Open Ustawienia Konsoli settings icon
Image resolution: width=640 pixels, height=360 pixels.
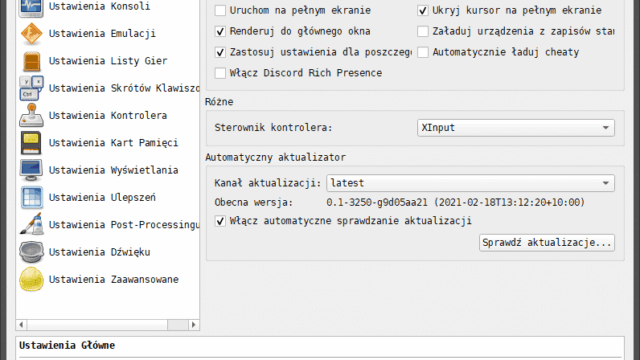(31, 7)
